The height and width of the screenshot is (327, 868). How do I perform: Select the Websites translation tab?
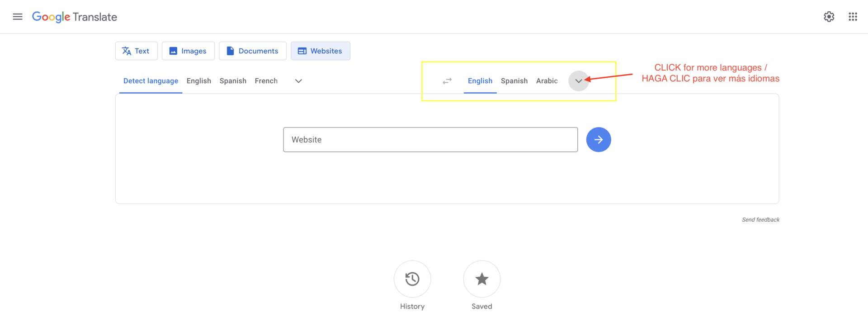point(321,51)
